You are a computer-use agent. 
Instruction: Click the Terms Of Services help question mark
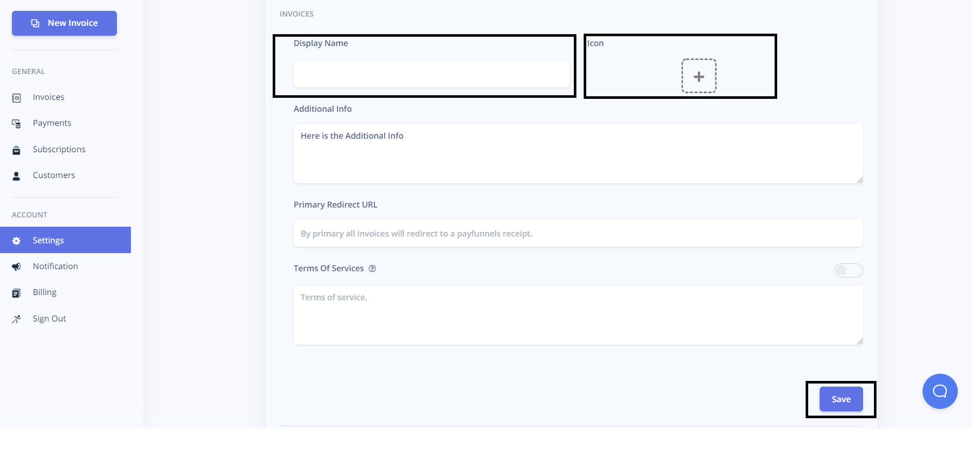click(373, 268)
